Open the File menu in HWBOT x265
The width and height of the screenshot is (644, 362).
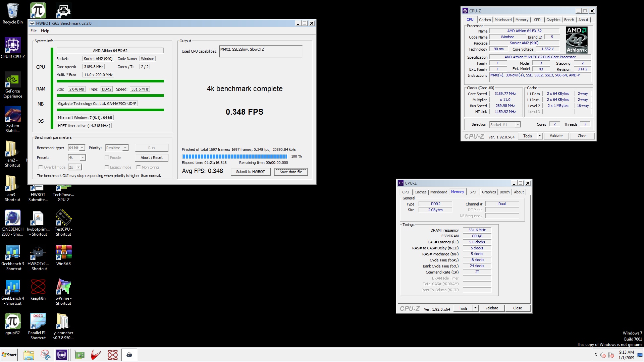tap(34, 31)
